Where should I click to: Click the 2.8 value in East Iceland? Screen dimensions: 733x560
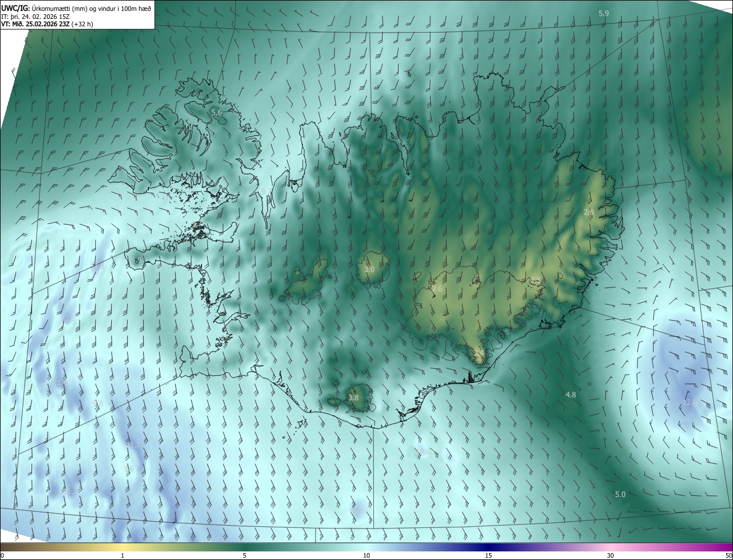click(589, 212)
